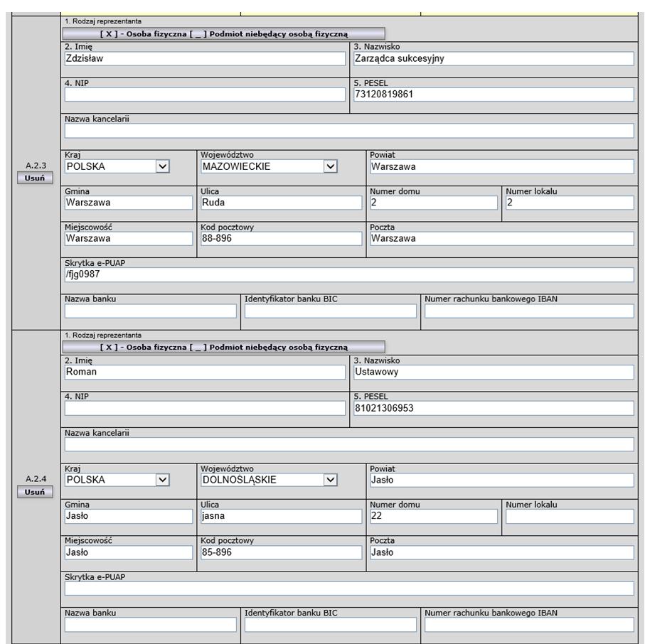
Task: Click Gmina field containing Jasło
Action: coord(129,516)
